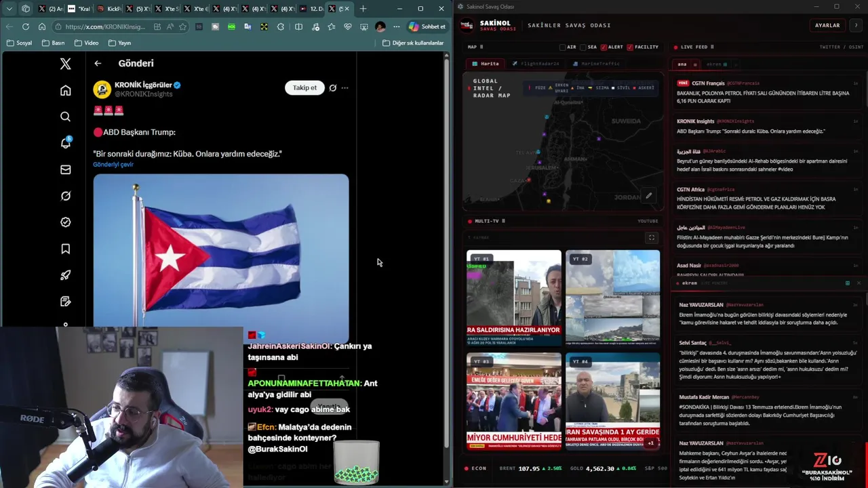
Task: Switch to the KickP browser tab
Action: tap(108, 9)
